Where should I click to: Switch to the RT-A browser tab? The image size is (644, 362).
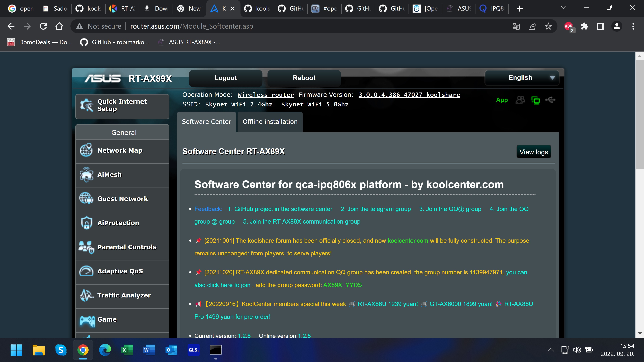point(122,9)
